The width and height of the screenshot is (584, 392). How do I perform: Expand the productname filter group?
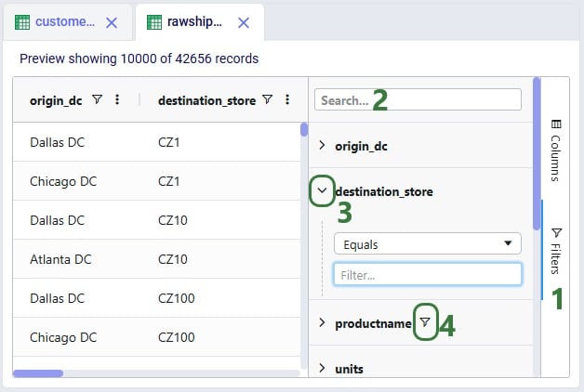pos(322,323)
